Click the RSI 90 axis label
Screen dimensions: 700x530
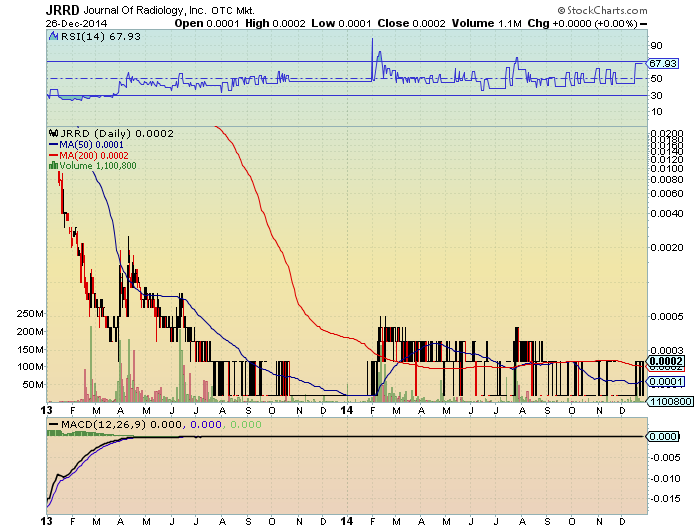coord(657,46)
